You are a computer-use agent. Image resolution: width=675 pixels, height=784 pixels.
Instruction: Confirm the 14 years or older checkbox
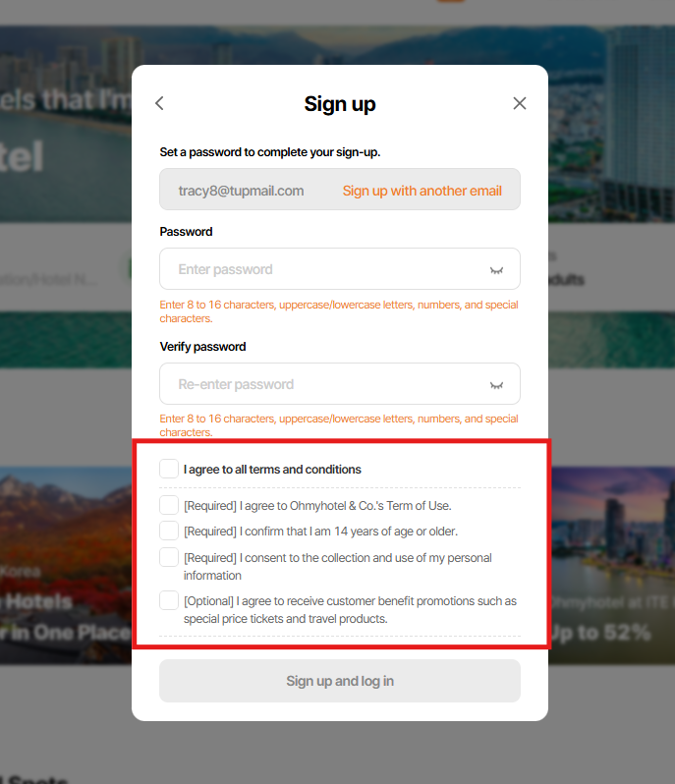[169, 531]
